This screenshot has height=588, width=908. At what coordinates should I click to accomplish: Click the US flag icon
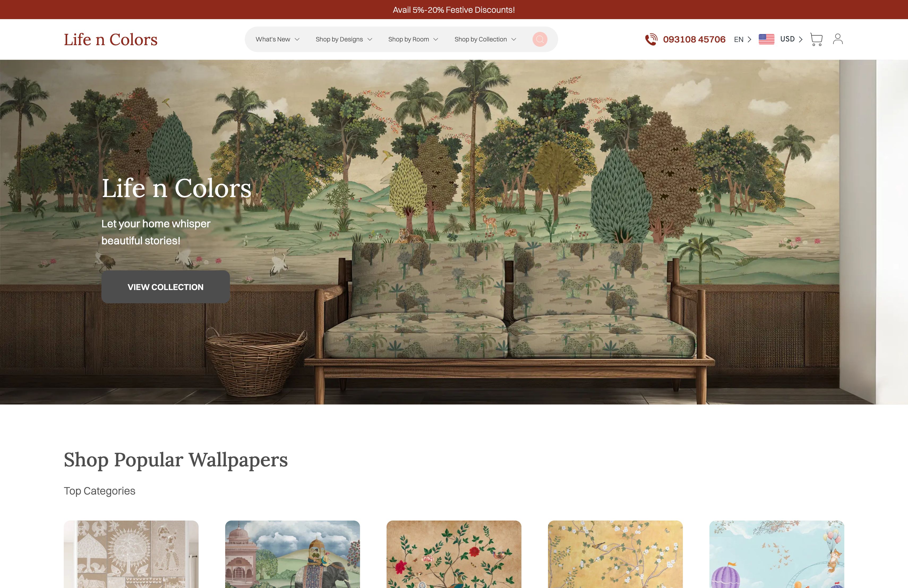click(x=766, y=39)
